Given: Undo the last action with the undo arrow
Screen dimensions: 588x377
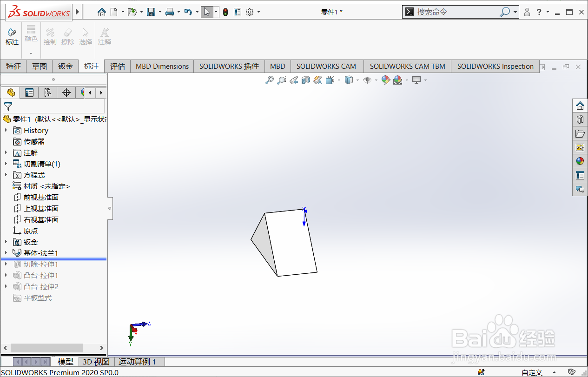Looking at the screenshot, I should tap(188, 12).
